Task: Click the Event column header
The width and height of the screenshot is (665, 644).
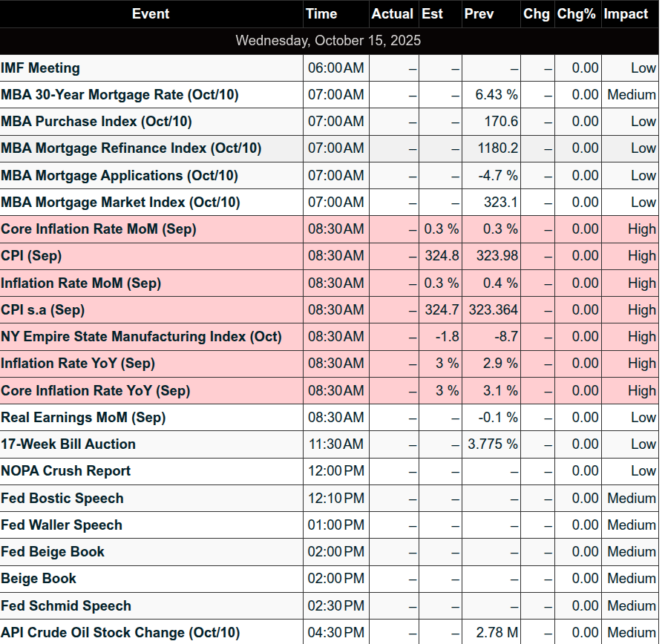Action: [x=151, y=14]
